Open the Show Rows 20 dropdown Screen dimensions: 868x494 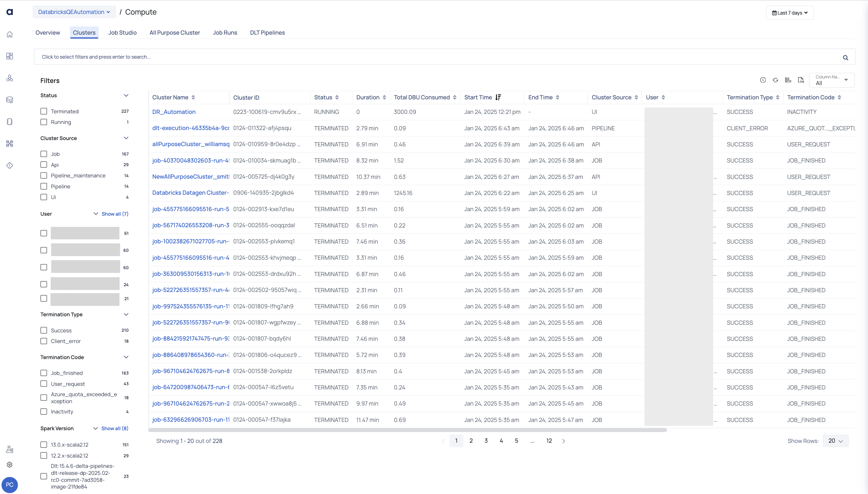pyautogui.click(x=836, y=441)
